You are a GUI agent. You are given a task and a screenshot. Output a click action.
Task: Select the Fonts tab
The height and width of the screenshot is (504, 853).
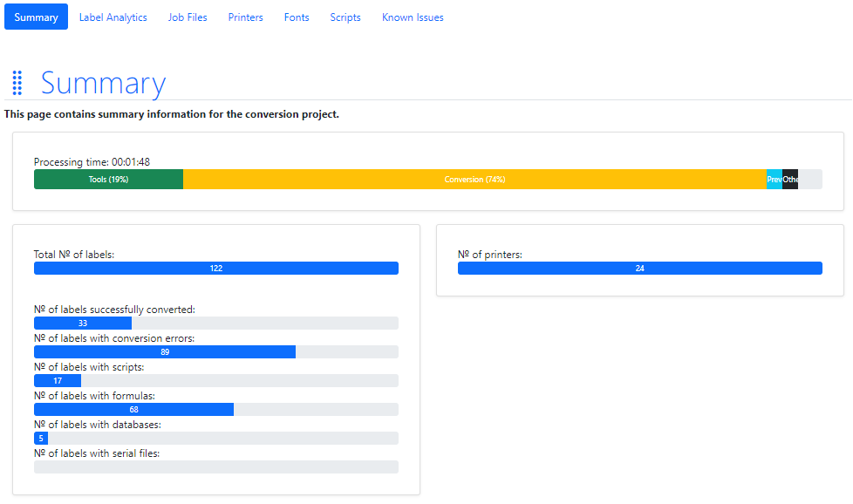[x=297, y=17]
